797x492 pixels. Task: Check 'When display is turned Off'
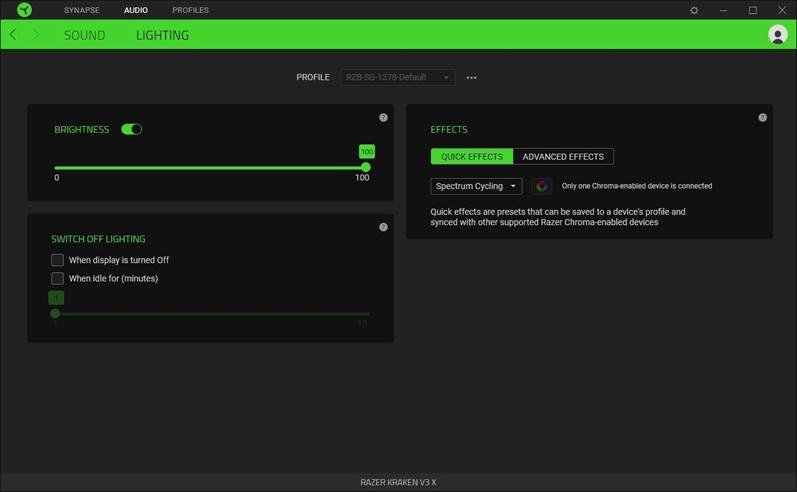(57, 260)
